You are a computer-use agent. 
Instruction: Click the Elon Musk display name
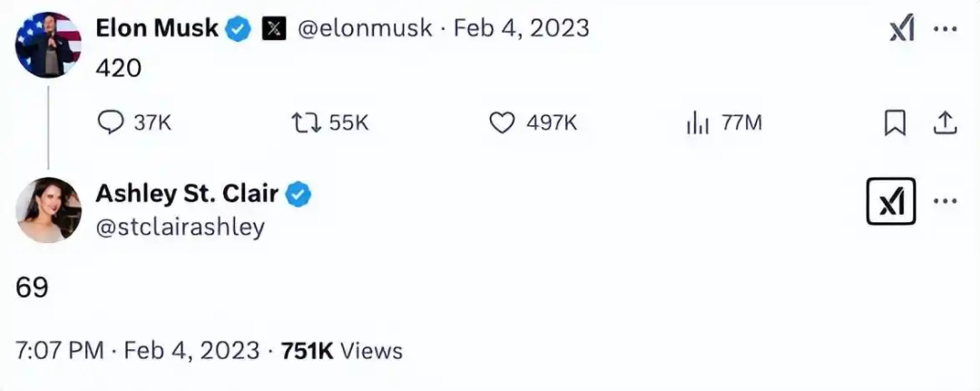click(x=157, y=29)
